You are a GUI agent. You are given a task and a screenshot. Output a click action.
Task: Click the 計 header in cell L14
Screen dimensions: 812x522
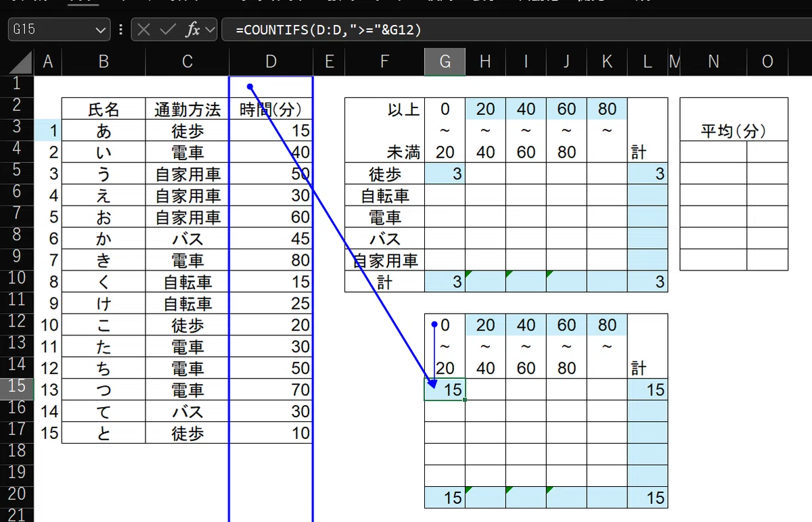click(648, 368)
